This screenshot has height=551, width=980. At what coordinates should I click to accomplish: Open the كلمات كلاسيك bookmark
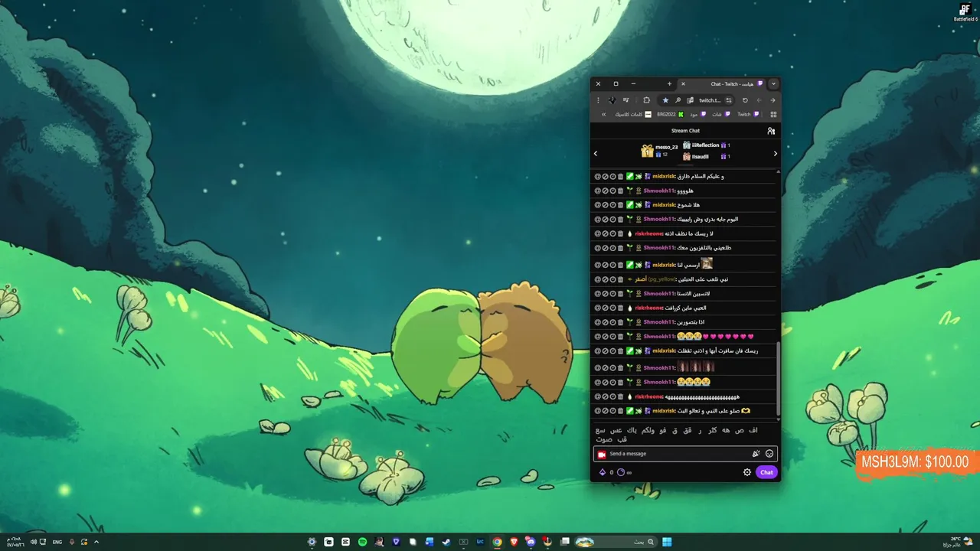[x=633, y=114]
